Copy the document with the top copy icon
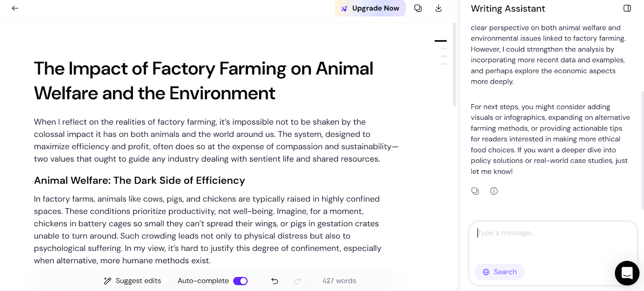The height and width of the screenshot is (291, 644). point(418,8)
